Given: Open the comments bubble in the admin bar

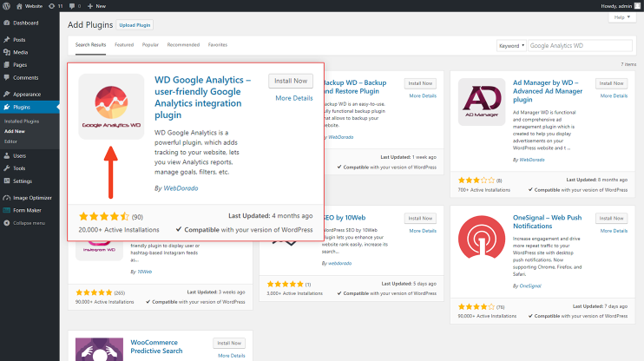Looking at the screenshot, I should pos(75,6).
